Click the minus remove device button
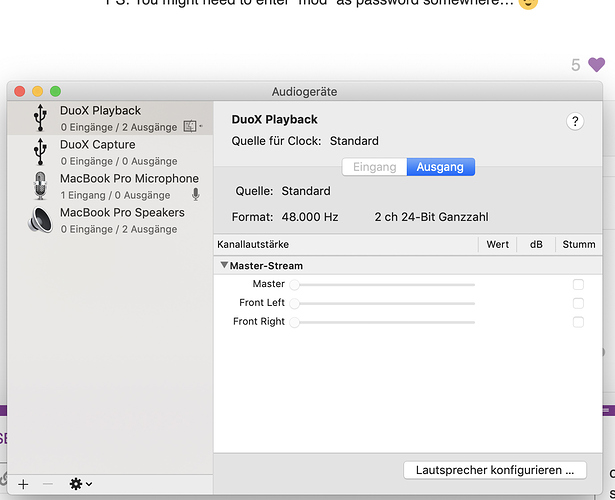This screenshot has width=615, height=500. (47, 484)
